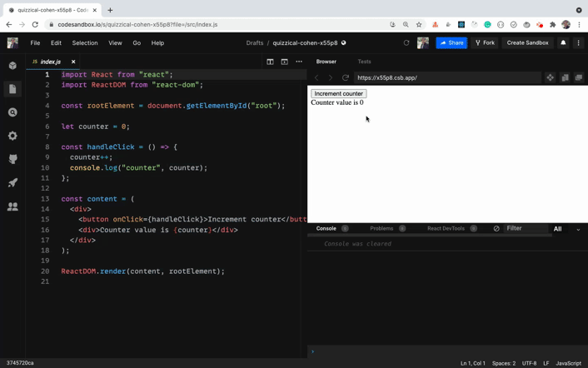The width and height of the screenshot is (588, 368).
Task: Click the preview layout toggle icon
Action: tap(285, 62)
